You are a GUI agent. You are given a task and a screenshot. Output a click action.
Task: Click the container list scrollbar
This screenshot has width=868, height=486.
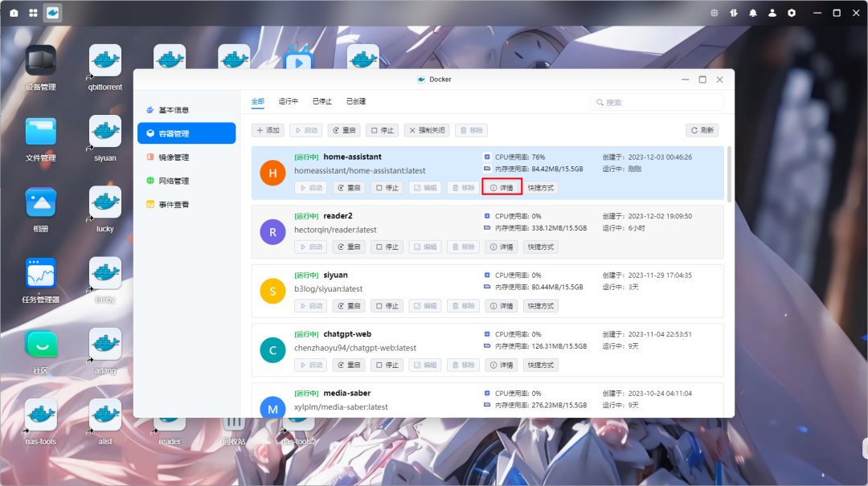(730, 174)
